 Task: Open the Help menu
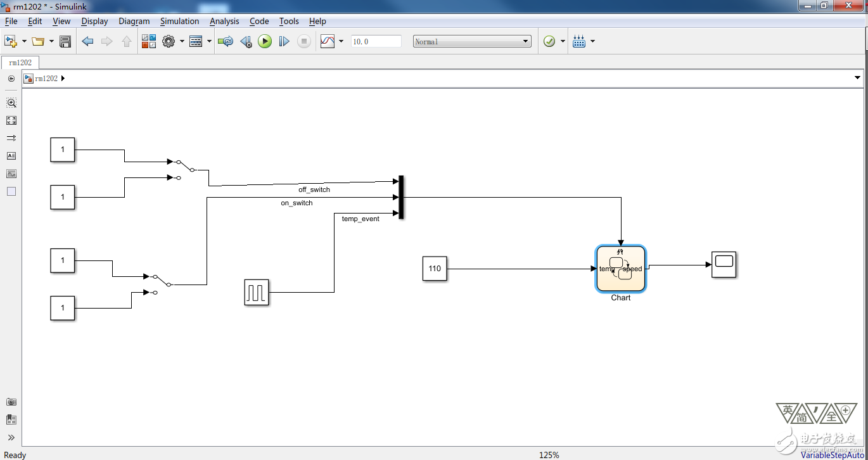click(x=317, y=21)
